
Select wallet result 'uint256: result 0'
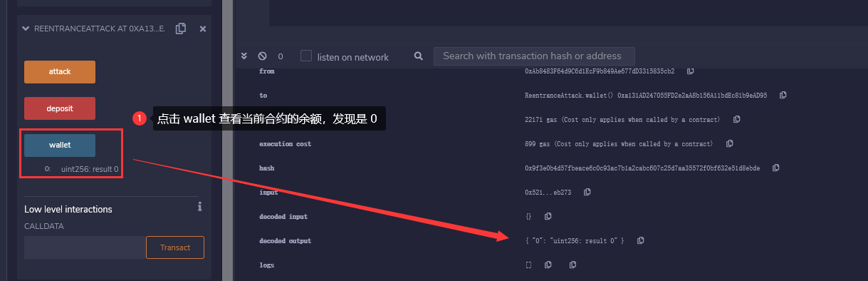90,169
